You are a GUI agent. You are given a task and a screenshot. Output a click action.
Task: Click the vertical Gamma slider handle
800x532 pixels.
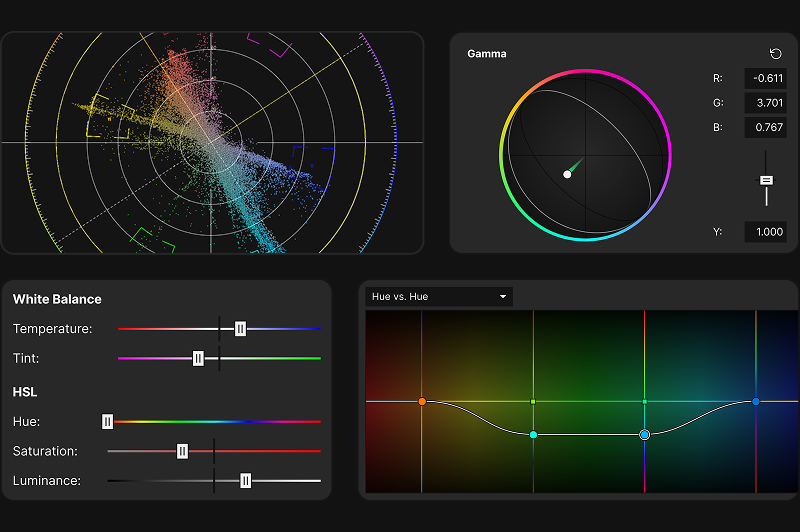[x=767, y=180]
